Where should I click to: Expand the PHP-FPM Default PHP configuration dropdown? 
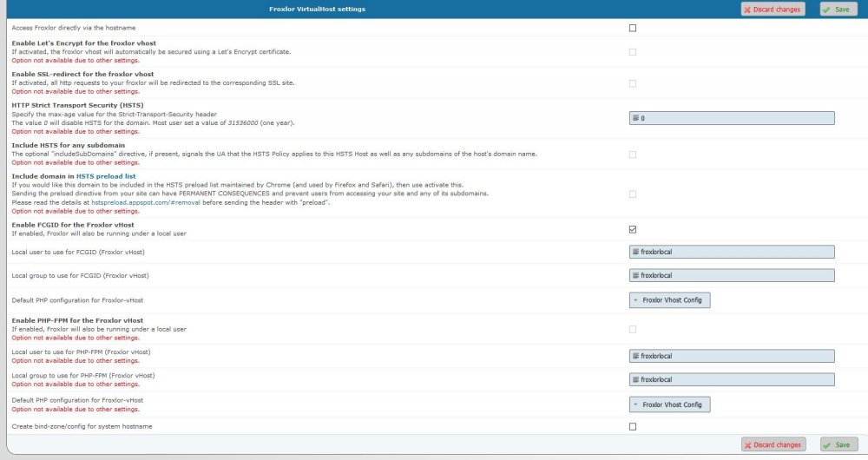[x=669, y=404]
